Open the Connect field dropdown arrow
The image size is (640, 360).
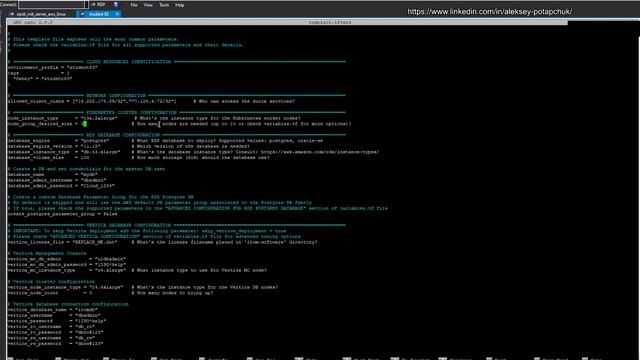tap(87, 4)
